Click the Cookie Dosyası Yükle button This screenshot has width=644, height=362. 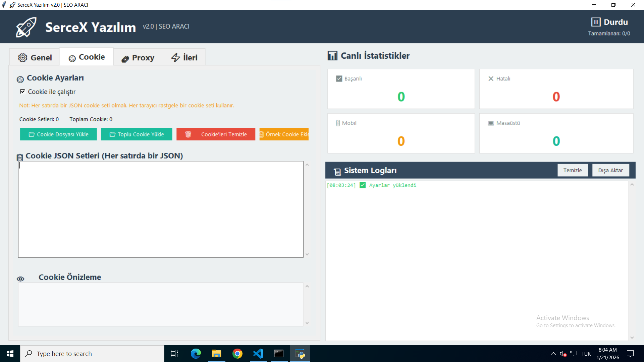58,134
